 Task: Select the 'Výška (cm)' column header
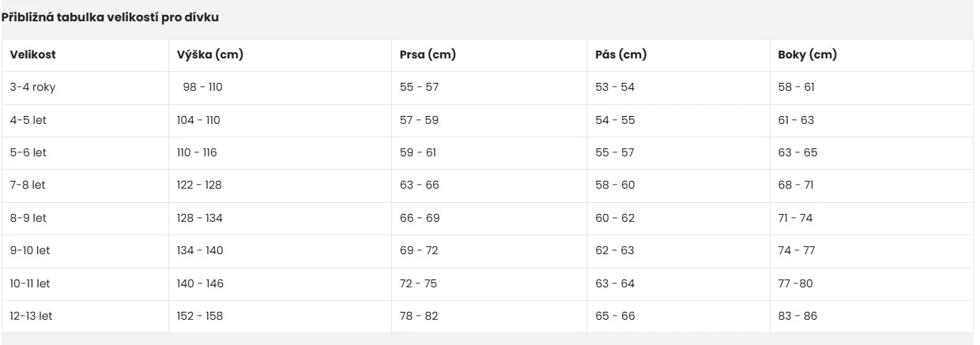pos(209,55)
